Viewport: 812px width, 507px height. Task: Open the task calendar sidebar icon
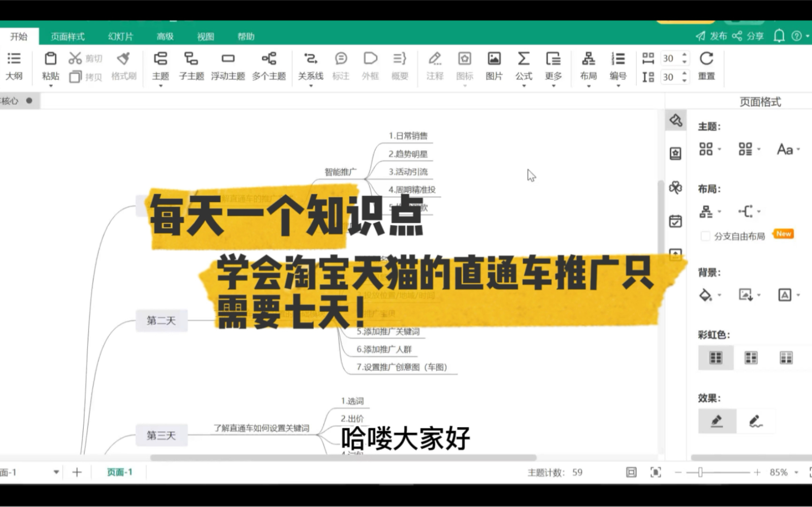pyautogui.click(x=675, y=221)
